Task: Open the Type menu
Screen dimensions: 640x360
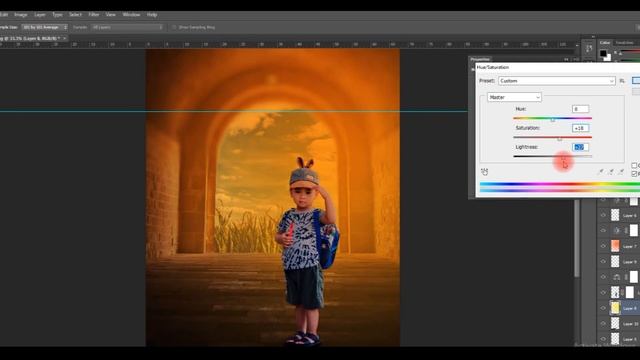Action: click(57, 15)
